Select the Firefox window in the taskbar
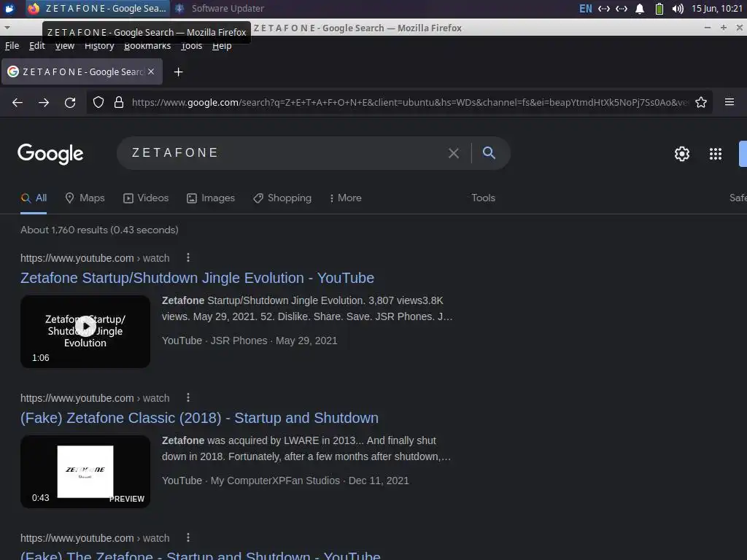This screenshot has height=560, width=747. point(97,9)
